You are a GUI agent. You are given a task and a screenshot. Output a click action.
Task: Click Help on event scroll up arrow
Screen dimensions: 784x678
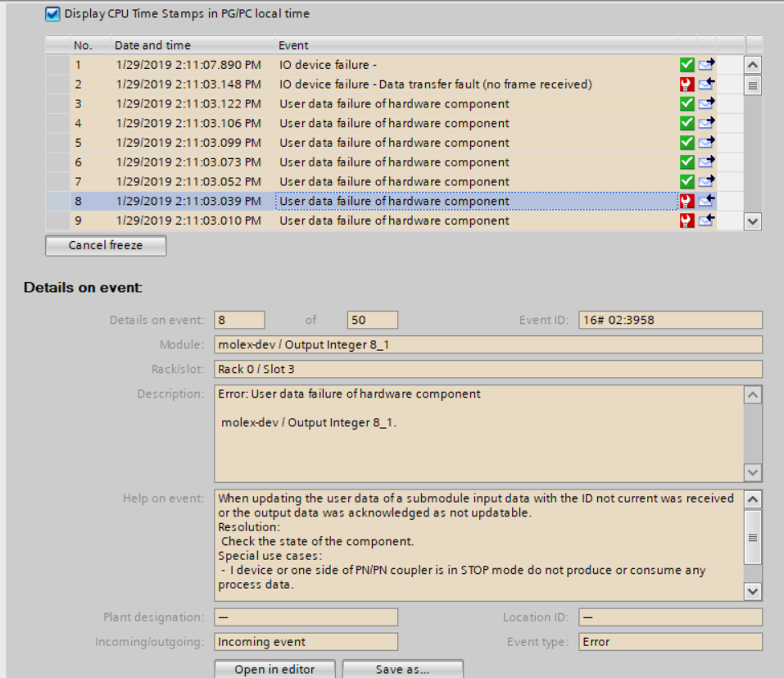tap(753, 499)
